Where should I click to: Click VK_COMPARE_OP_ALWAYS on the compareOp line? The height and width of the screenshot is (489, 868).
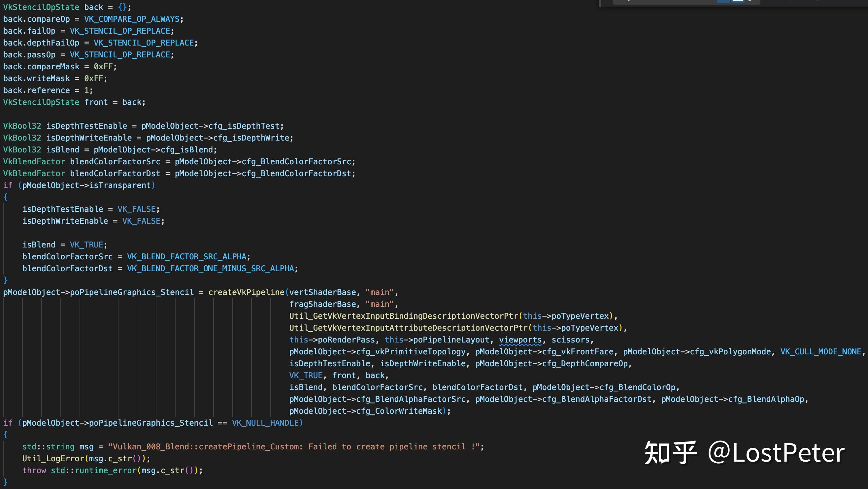[132, 19]
